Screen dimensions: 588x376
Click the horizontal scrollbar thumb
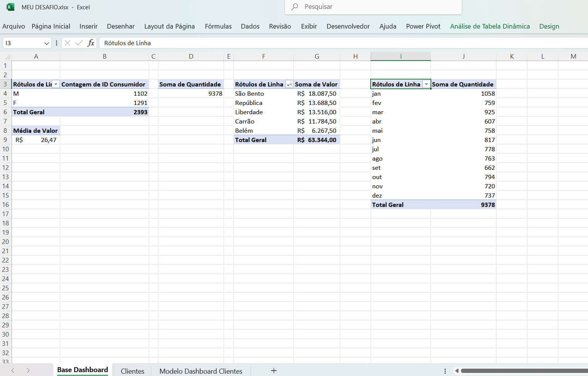[x=524, y=371]
